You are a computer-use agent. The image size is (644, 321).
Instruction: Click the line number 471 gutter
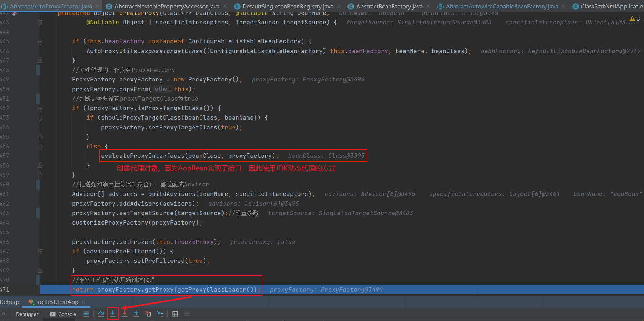tap(5, 289)
